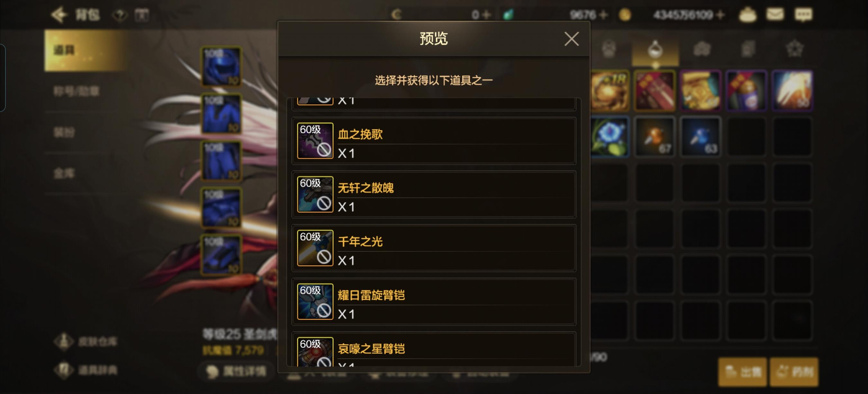Viewport: 868px width, 394px height.
Task: Select the 血之挽歌 weapon icon
Action: tap(315, 141)
